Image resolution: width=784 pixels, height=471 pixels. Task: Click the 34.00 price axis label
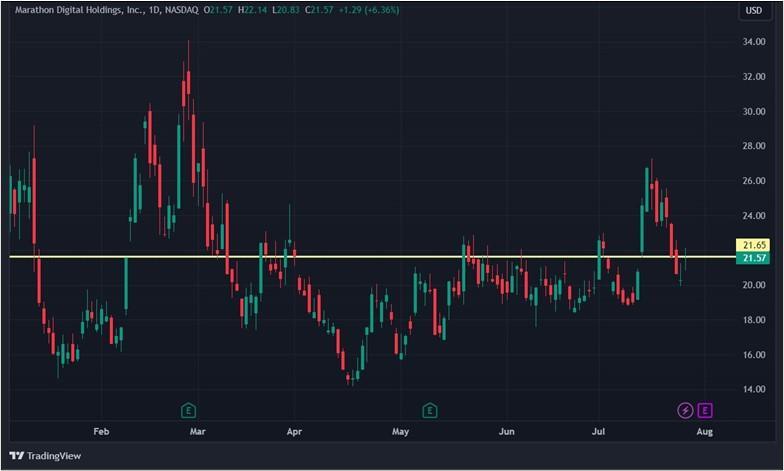[x=754, y=42]
